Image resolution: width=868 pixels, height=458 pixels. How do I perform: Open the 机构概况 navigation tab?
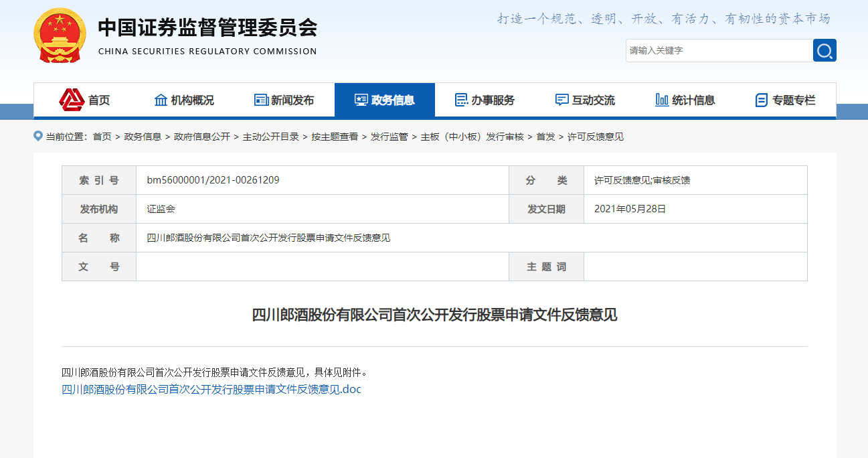[x=184, y=100]
